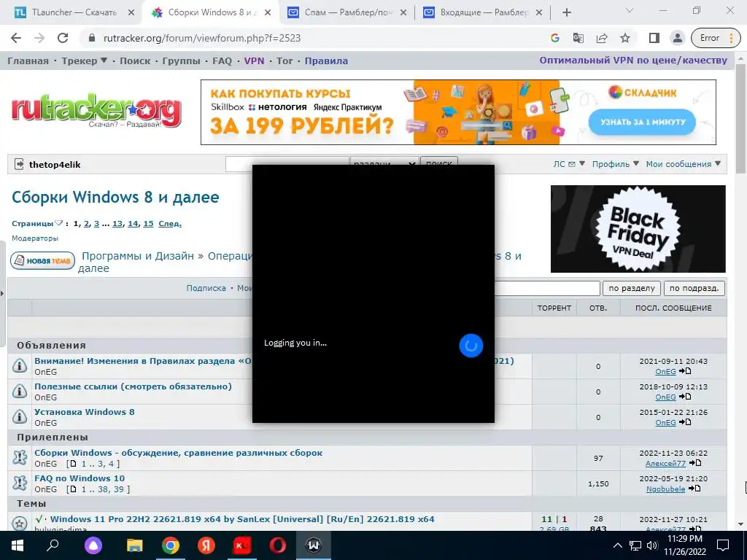Open FAQ по Windows 10 topic
This screenshot has height=560, width=747.
(x=80, y=478)
